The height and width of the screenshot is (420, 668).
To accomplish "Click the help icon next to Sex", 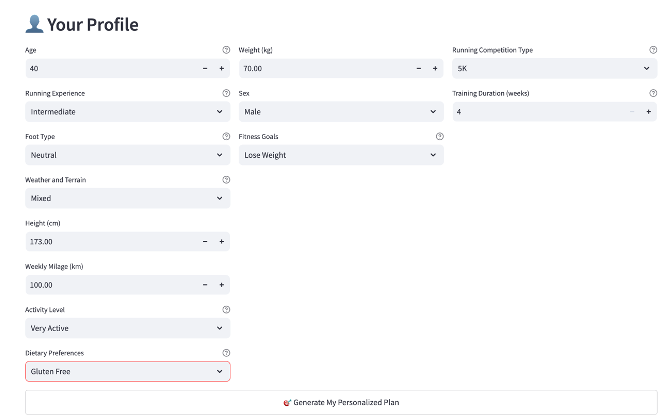I will tap(439, 93).
